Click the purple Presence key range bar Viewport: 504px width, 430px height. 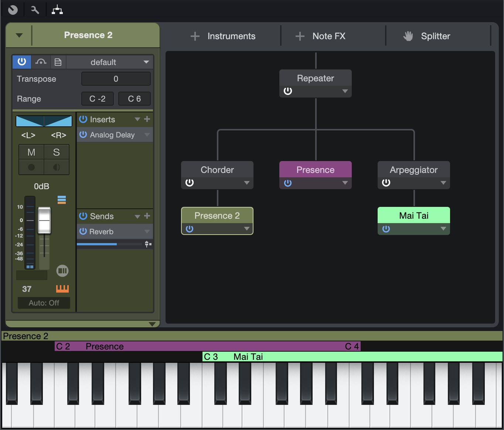click(207, 346)
